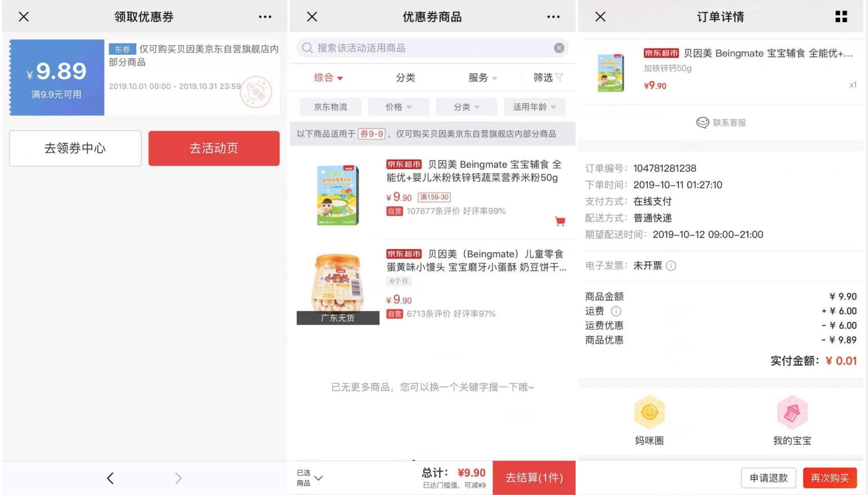
Task: Clear the search field with the X icon
Action: point(559,48)
